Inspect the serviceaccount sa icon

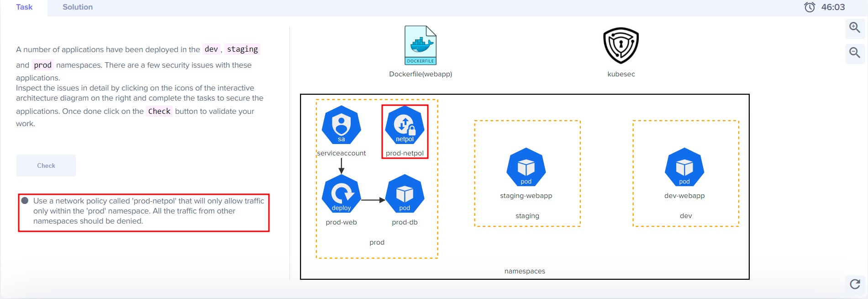pyautogui.click(x=342, y=125)
